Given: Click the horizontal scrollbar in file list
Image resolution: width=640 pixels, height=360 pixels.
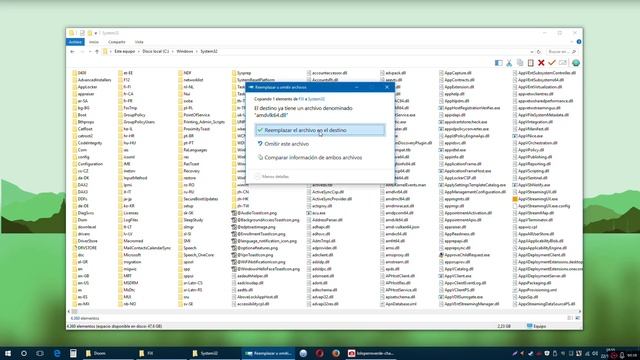Looking at the screenshot, I should 324,311.
